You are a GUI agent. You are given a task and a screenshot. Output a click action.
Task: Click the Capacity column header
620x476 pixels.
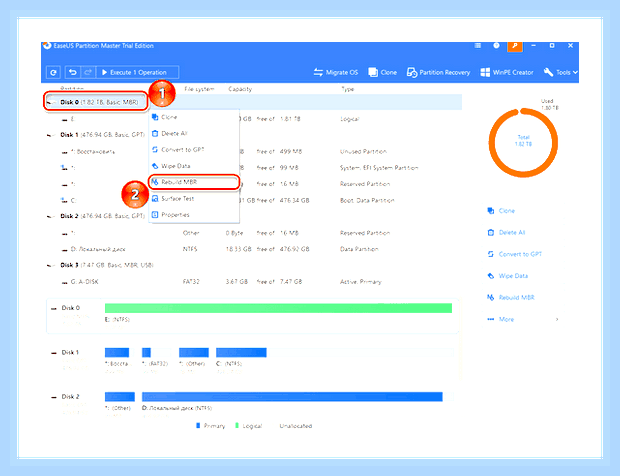240,89
